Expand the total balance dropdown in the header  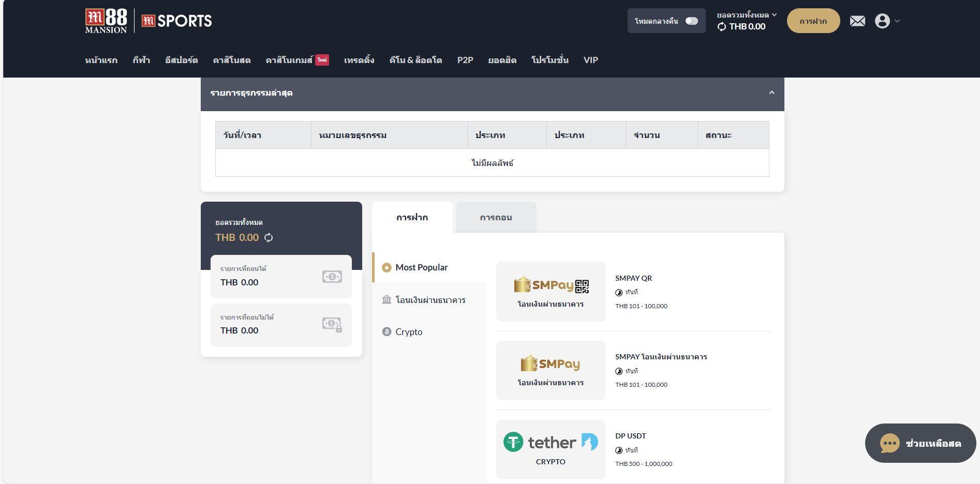774,15
